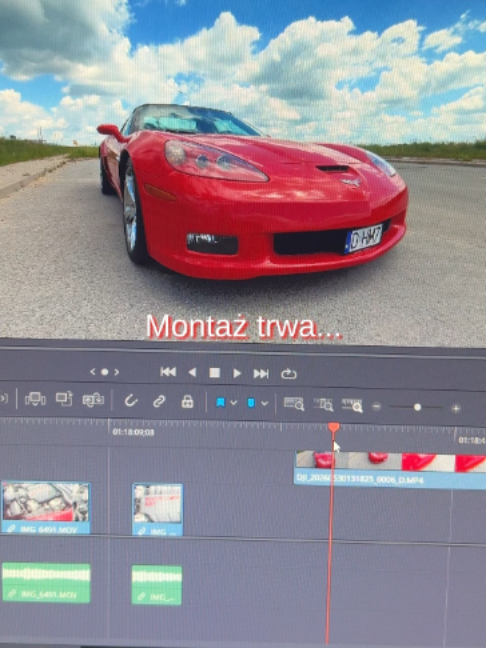Click the orange playhead marker on ruler

coord(334,427)
